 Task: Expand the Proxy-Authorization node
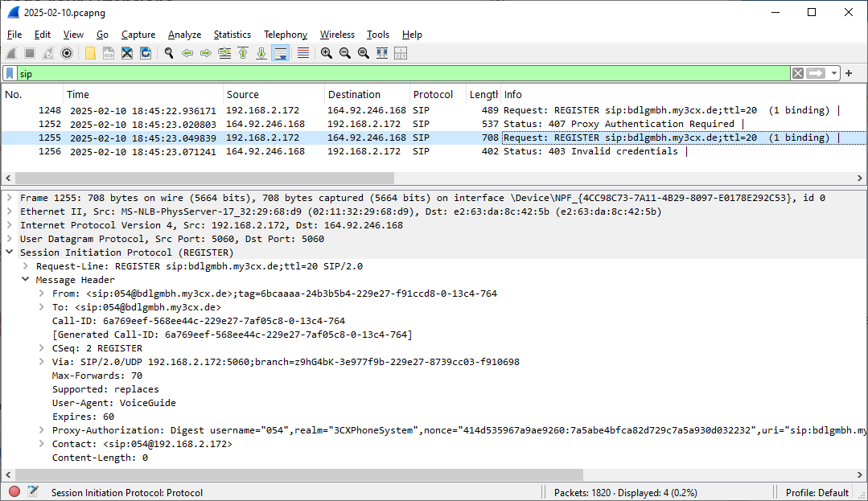point(42,430)
